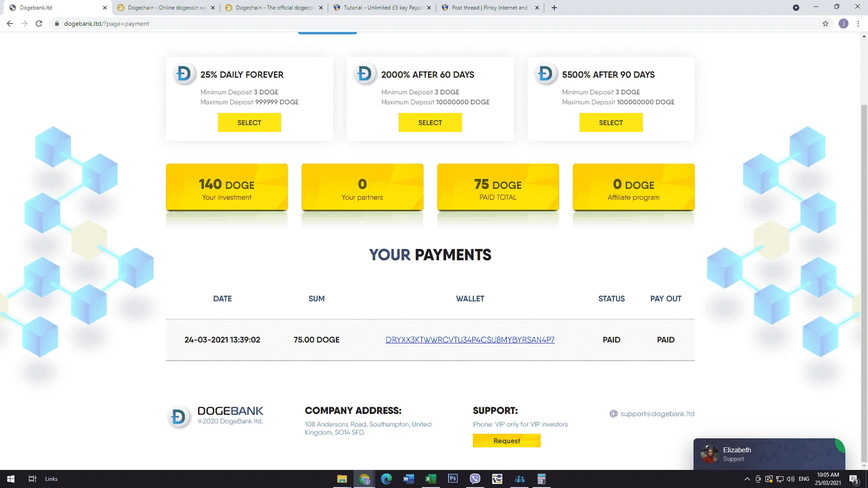Close the Tutorial Unlimited £5 tab
Screen dimensions: 868x488
pos(429,8)
